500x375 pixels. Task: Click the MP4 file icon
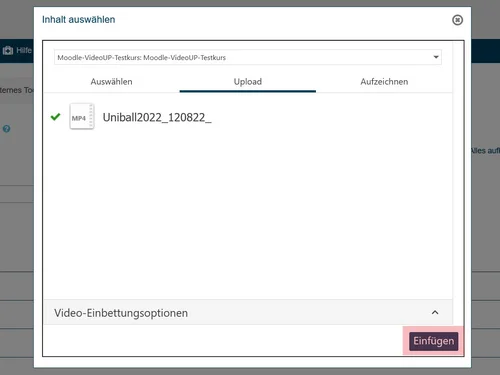click(x=82, y=116)
